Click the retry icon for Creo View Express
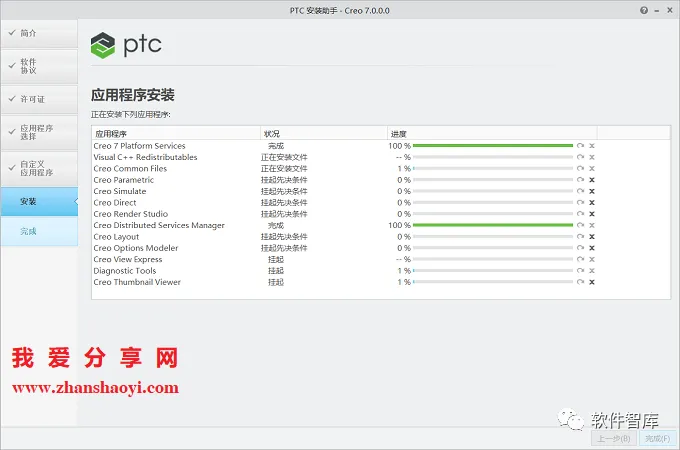The image size is (680, 450). click(x=580, y=259)
